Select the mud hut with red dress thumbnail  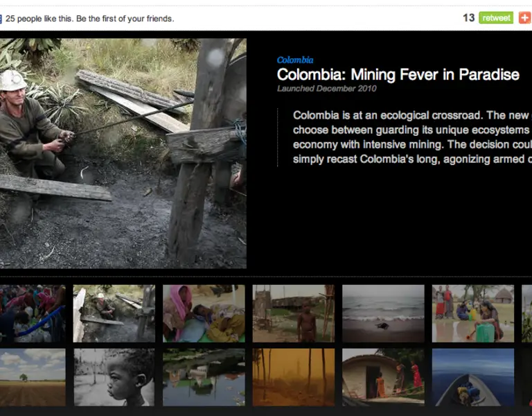point(383,377)
